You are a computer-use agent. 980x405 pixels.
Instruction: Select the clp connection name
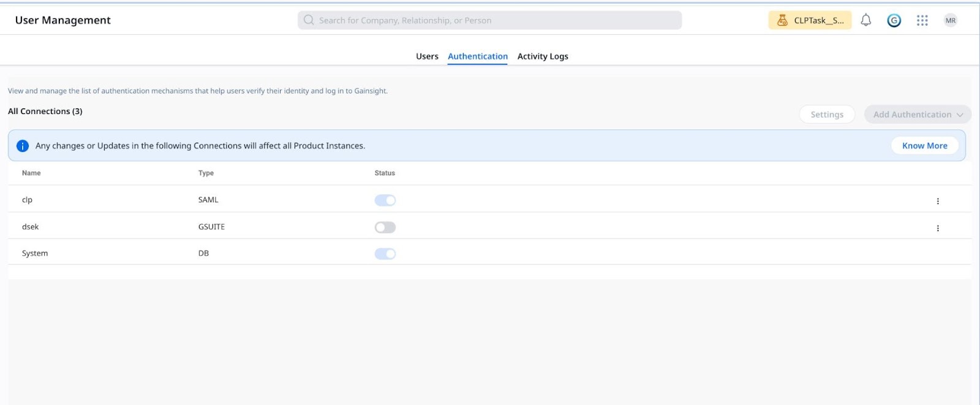[27, 200]
